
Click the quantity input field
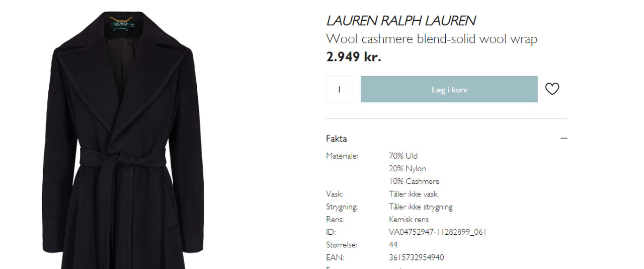(x=339, y=89)
